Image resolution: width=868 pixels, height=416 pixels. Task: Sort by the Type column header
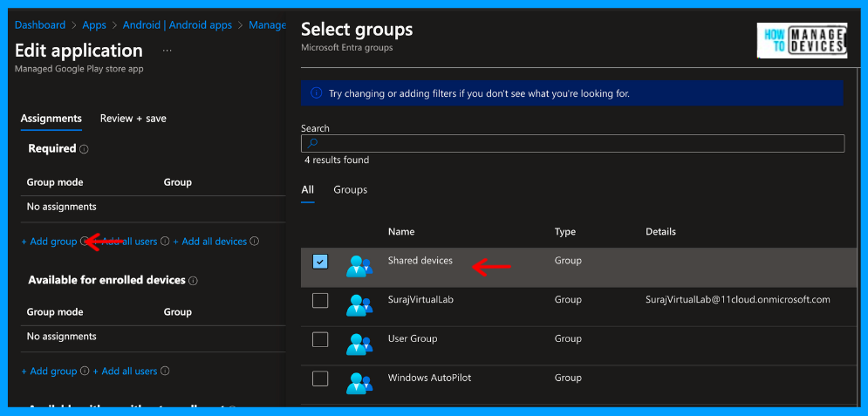[565, 231]
